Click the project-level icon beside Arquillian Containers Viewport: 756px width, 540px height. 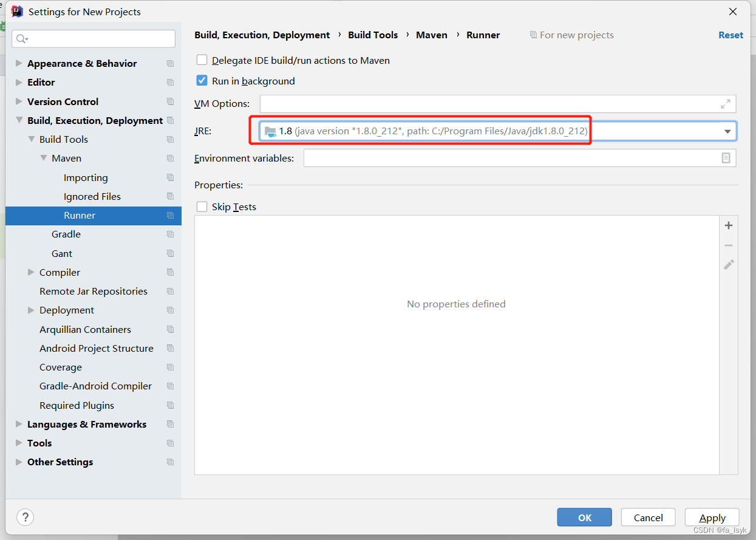tap(170, 329)
